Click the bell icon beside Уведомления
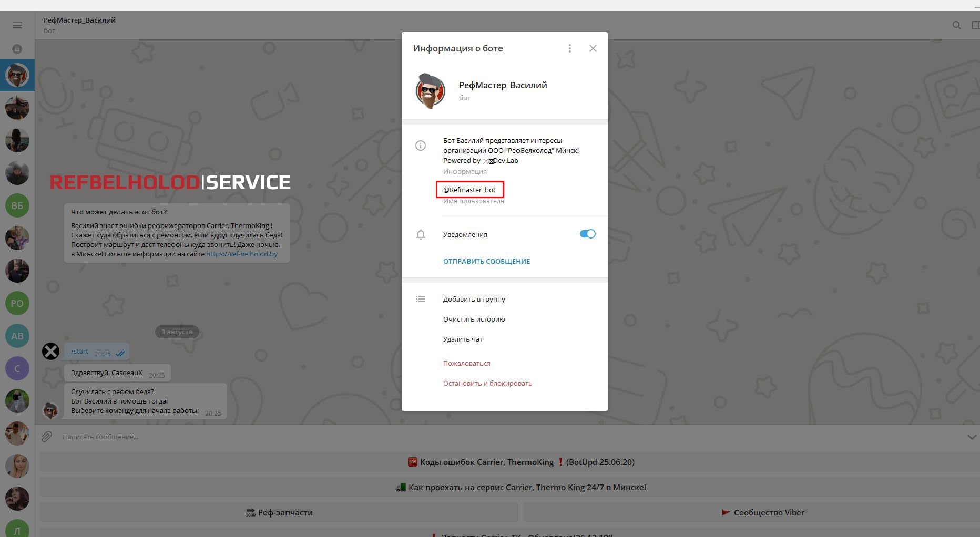 click(x=421, y=234)
